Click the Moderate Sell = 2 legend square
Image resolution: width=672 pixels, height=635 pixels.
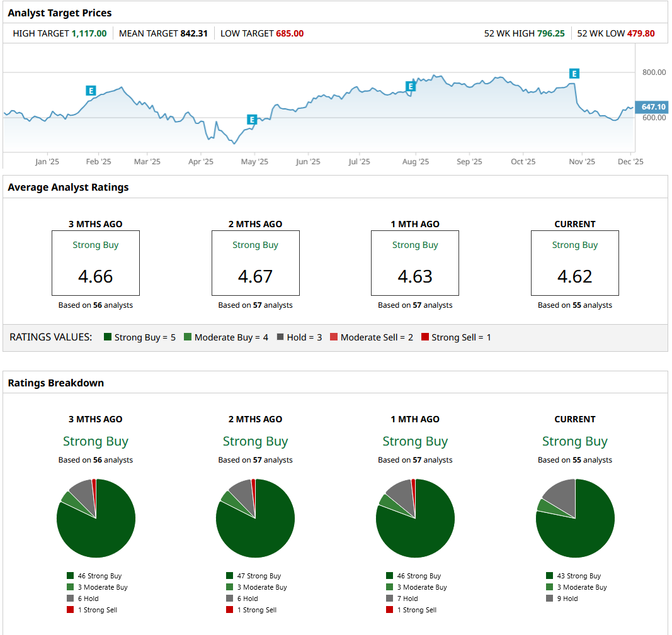[334, 337]
